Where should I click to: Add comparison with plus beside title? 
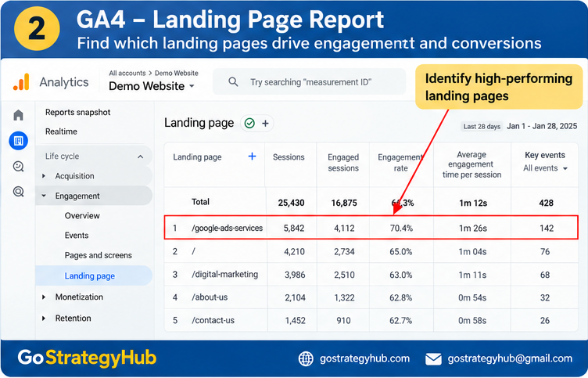coord(265,123)
